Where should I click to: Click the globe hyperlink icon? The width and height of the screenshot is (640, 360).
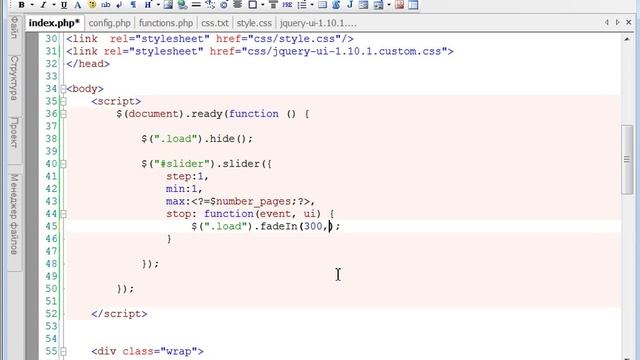tap(182, 5)
